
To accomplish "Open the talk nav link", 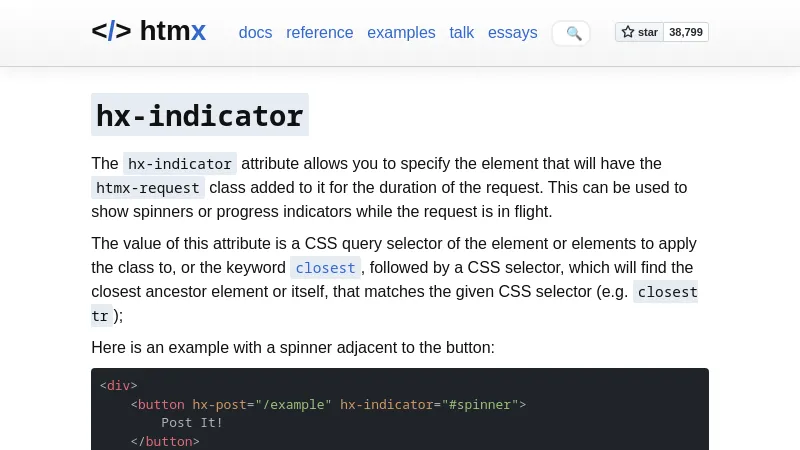I will tap(462, 32).
